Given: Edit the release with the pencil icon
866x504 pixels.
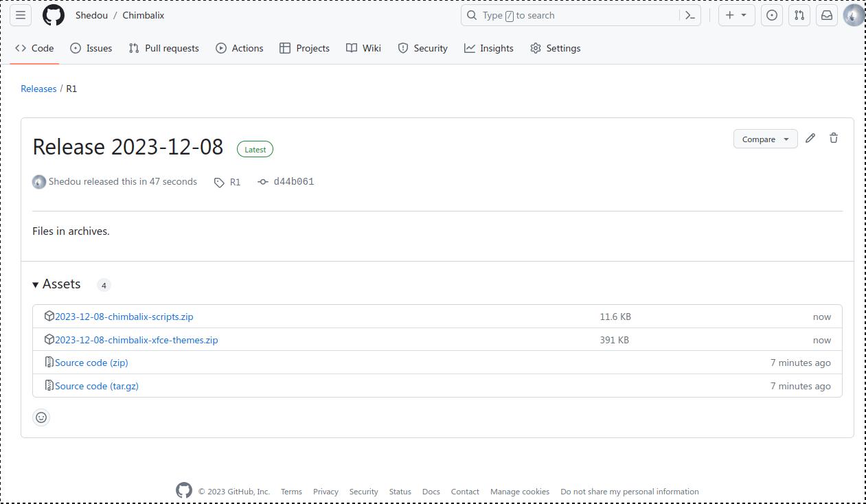Looking at the screenshot, I should (x=810, y=138).
